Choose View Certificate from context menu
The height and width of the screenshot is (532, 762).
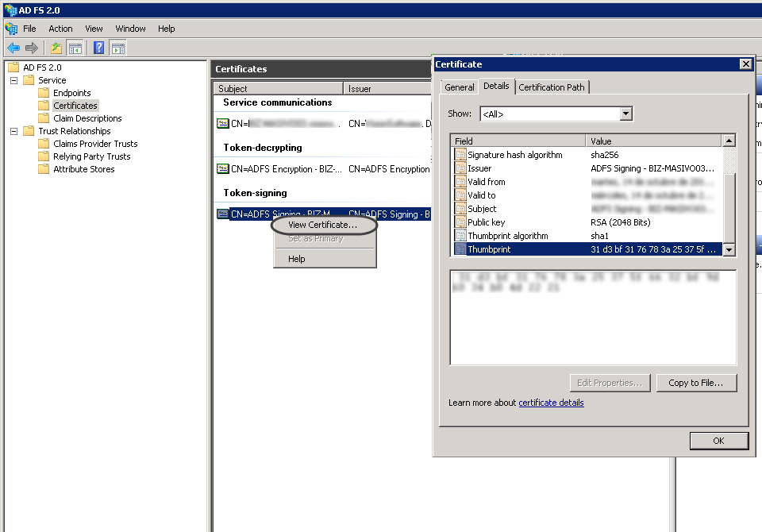pyautogui.click(x=324, y=226)
